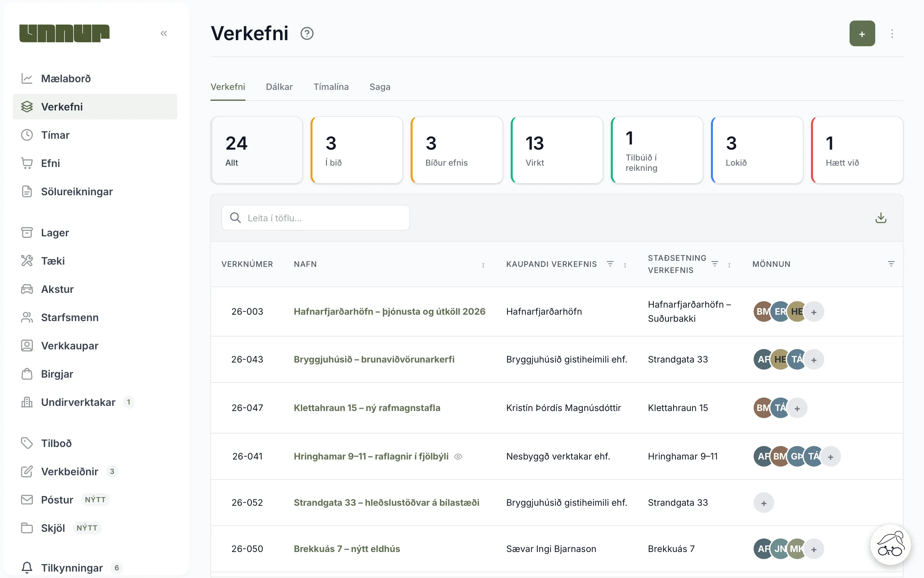Toggle the eye icon on Hringhamar 9–11 row
This screenshot has height=578, width=924.
pyautogui.click(x=458, y=456)
